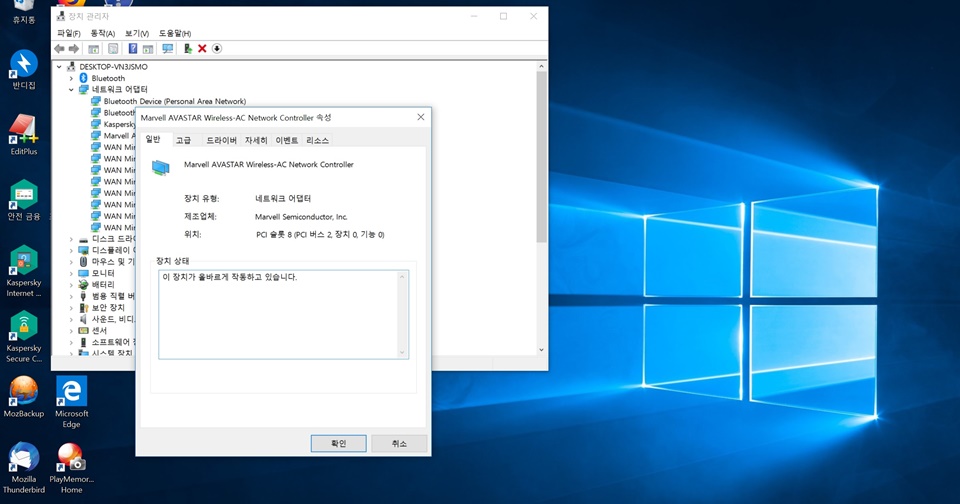Switch to the 고급 tab

tap(184, 140)
